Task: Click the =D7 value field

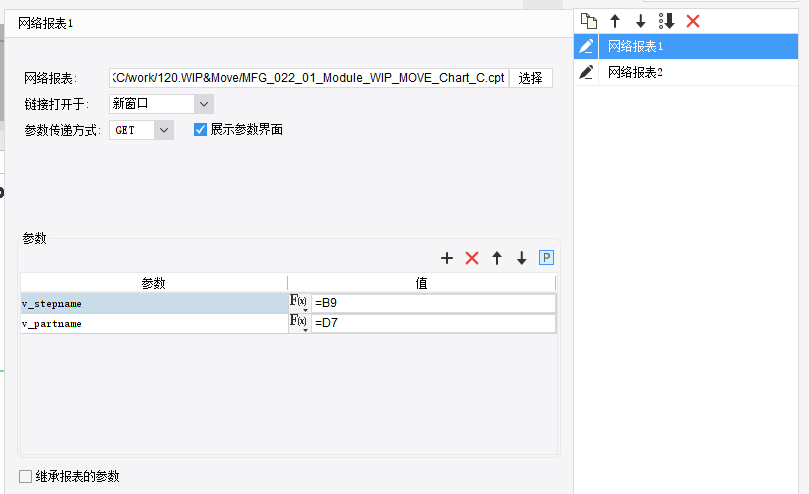Action: pyautogui.click(x=433, y=323)
